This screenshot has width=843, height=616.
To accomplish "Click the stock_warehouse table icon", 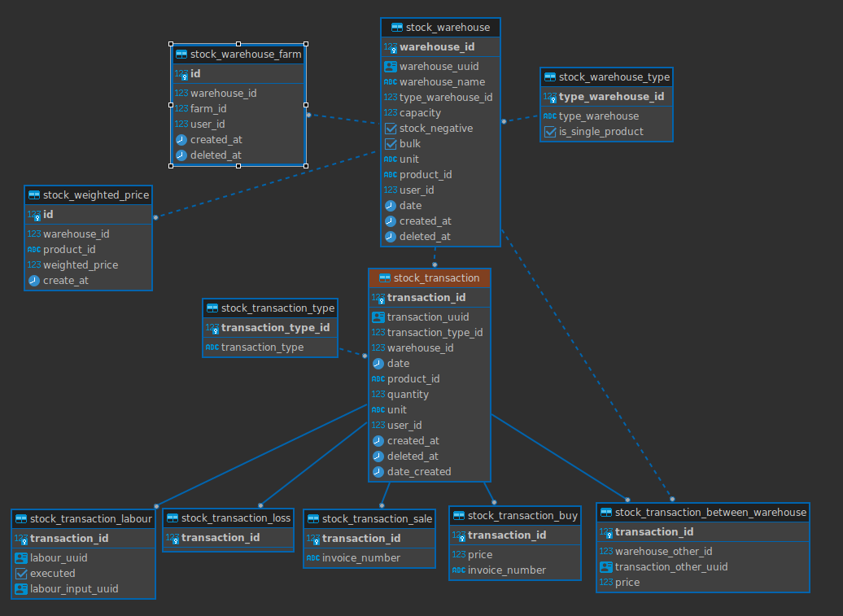I will tap(397, 28).
